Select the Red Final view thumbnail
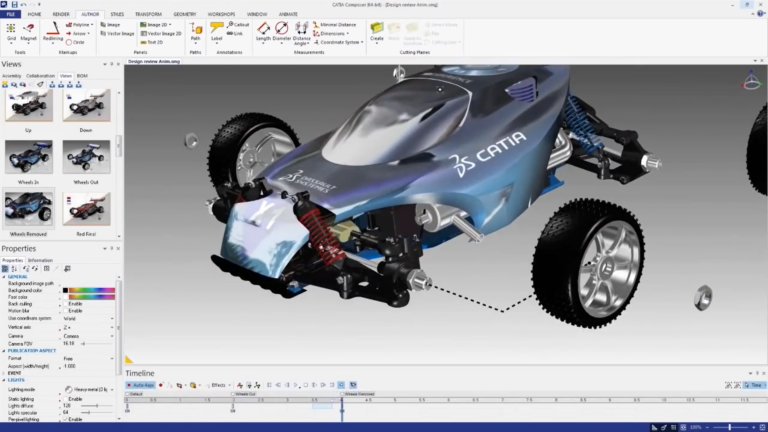This screenshot has width=768, height=432. (x=86, y=209)
